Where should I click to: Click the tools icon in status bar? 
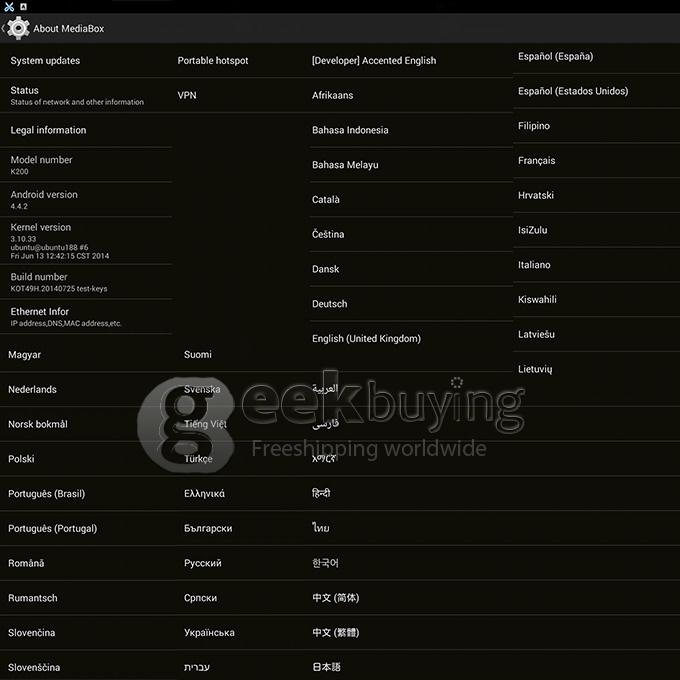[9, 7]
